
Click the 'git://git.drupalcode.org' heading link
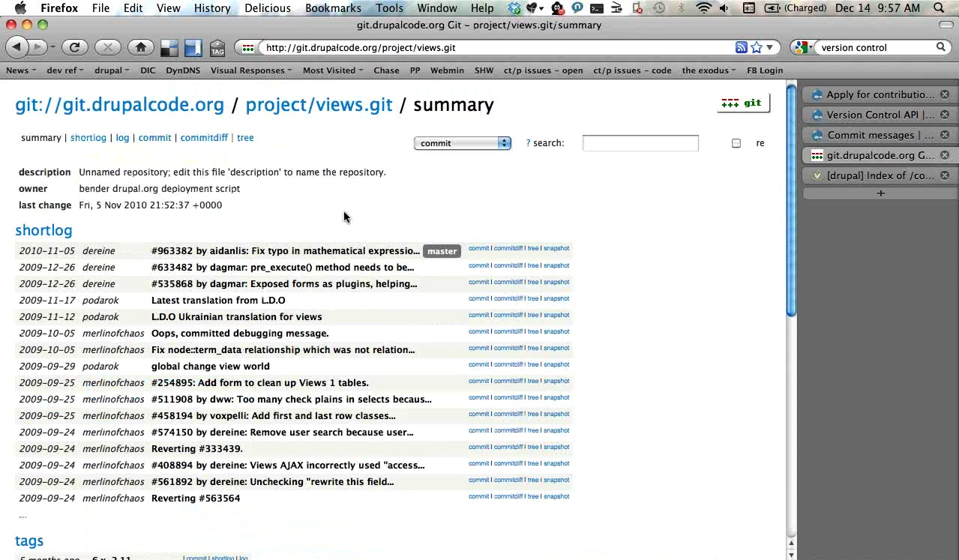click(120, 105)
